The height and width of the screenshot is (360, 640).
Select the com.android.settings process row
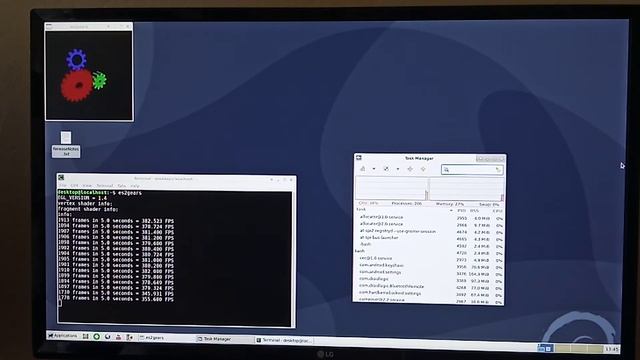pyautogui.click(x=429, y=273)
